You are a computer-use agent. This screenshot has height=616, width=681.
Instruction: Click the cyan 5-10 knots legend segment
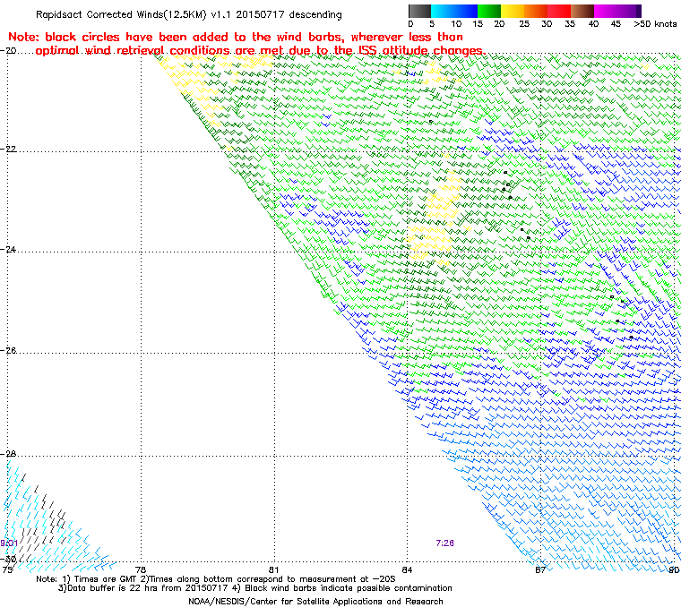point(443,11)
